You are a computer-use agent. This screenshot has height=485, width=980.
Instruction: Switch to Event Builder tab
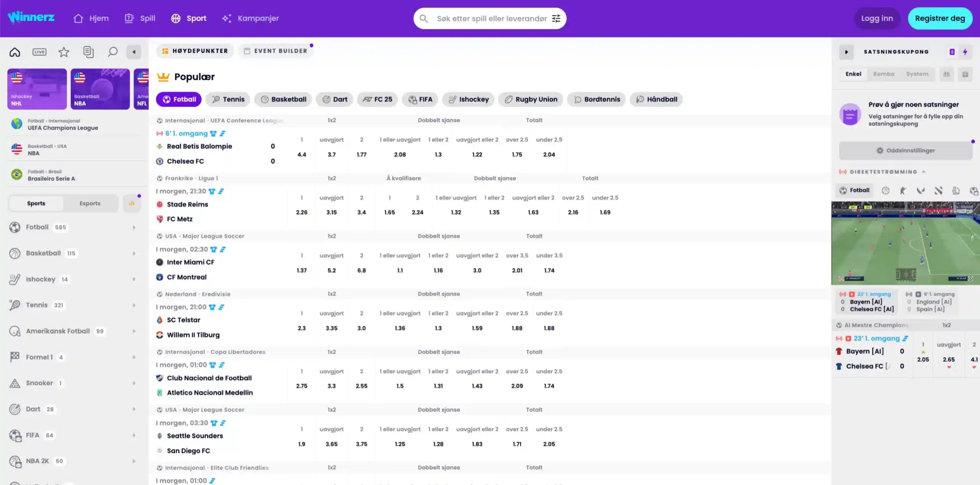coord(276,51)
